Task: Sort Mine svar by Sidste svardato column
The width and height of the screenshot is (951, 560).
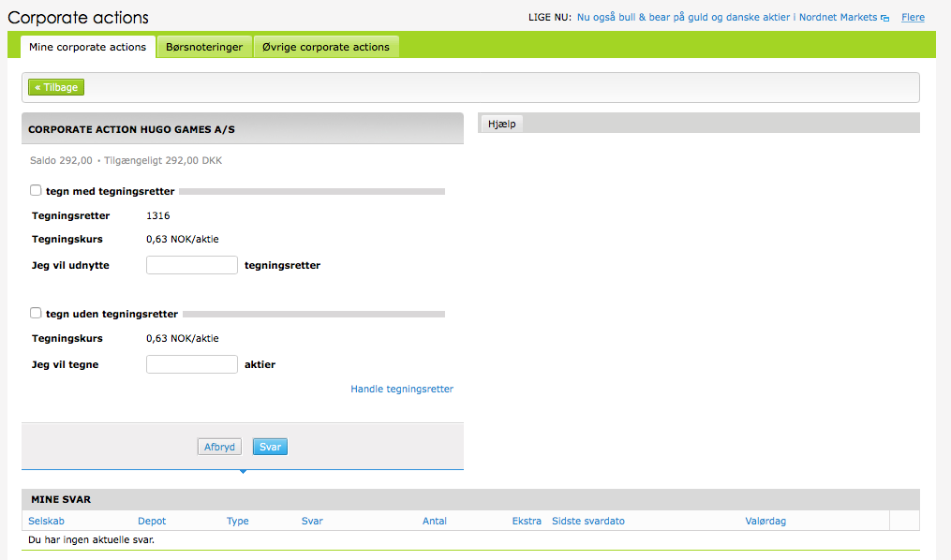Action: click(588, 521)
